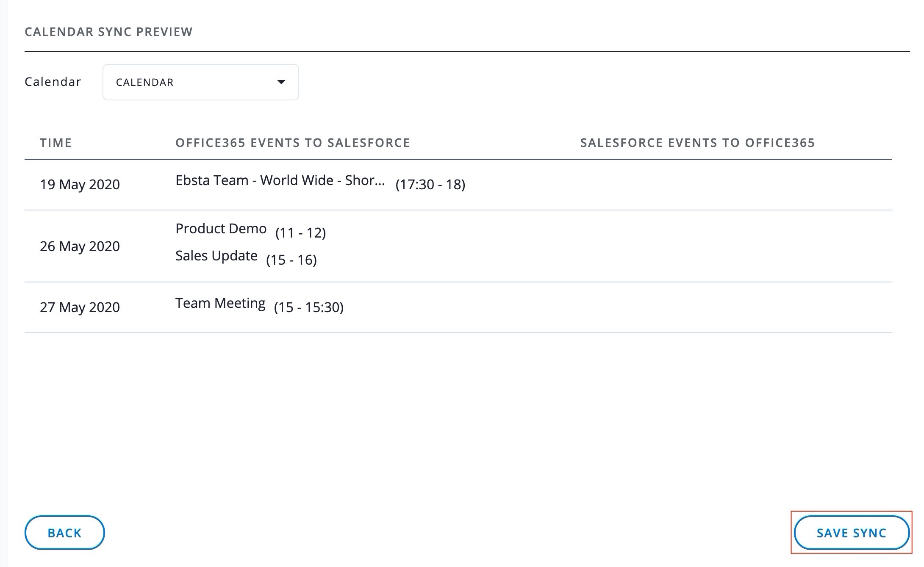Click the 27 May 2020 date
Image resolution: width=924 pixels, height=567 pixels.
click(80, 307)
